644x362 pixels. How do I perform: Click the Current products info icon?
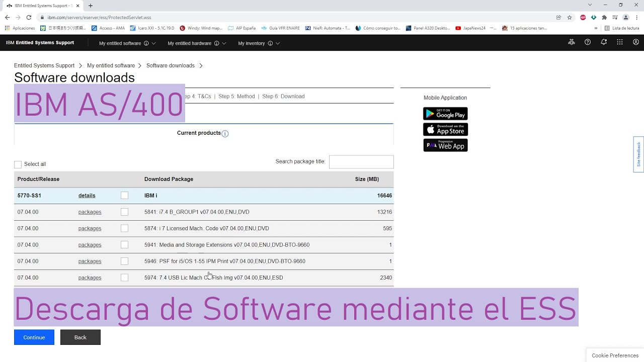tap(225, 134)
